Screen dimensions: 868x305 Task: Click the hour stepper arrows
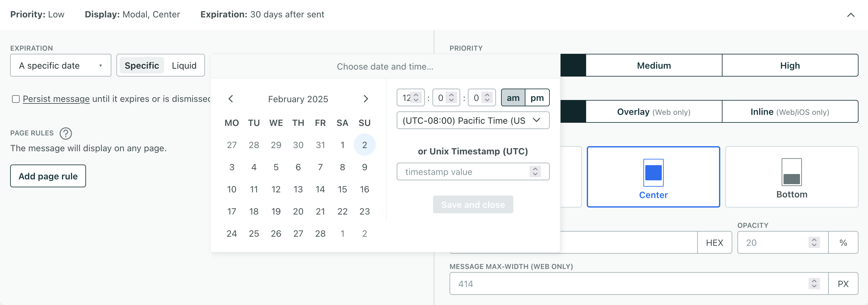pyautogui.click(x=416, y=98)
